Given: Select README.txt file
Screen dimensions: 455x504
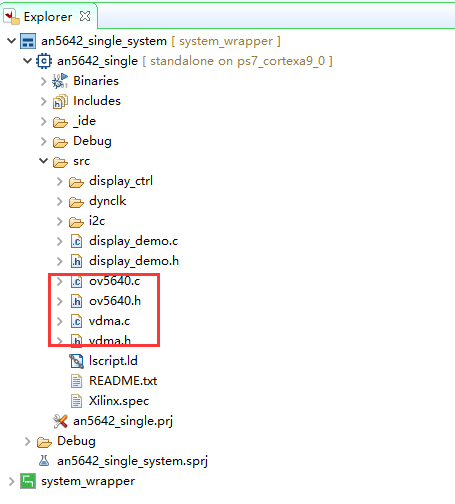Looking at the screenshot, I should coord(123,381).
